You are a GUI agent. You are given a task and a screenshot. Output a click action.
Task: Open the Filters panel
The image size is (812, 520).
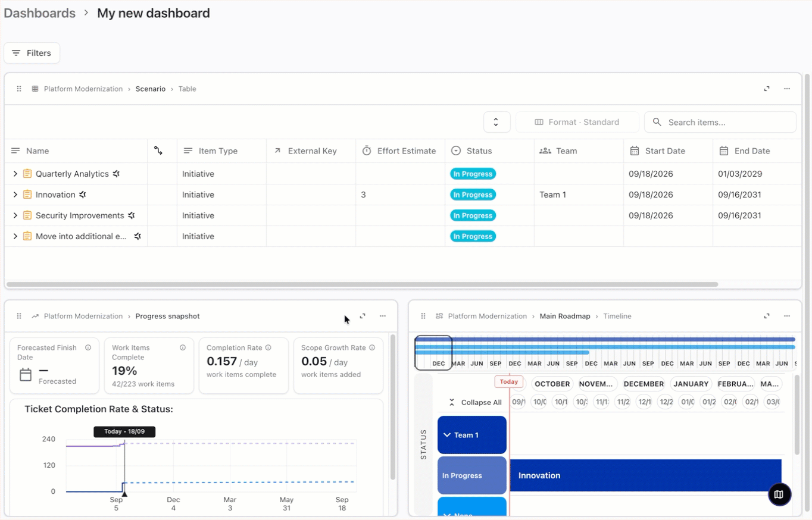pyautogui.click(x=32, y=53)
